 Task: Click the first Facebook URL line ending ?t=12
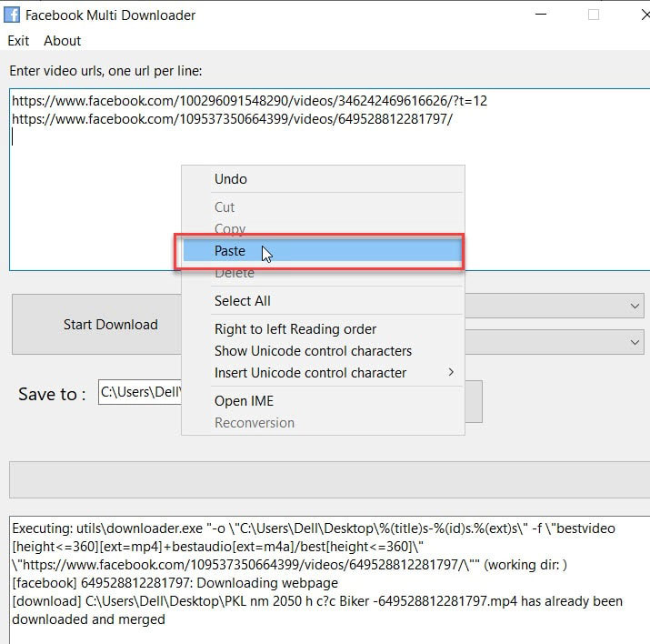[249, 101]
